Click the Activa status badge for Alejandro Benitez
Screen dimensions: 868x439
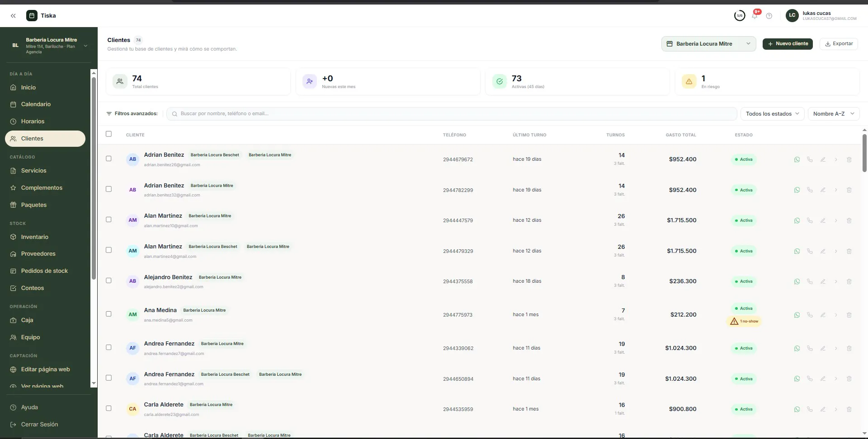pyautogui.click(x=744, y=281)
